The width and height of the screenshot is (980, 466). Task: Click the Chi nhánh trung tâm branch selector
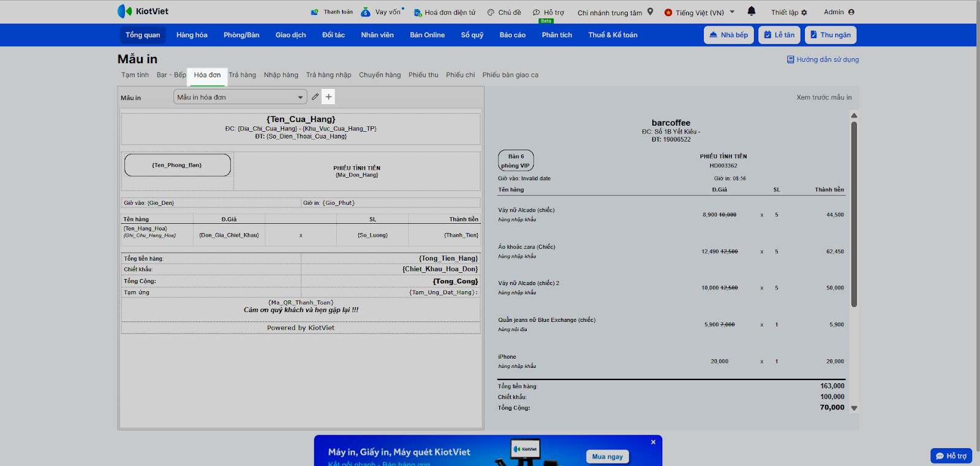click(610, 12)
